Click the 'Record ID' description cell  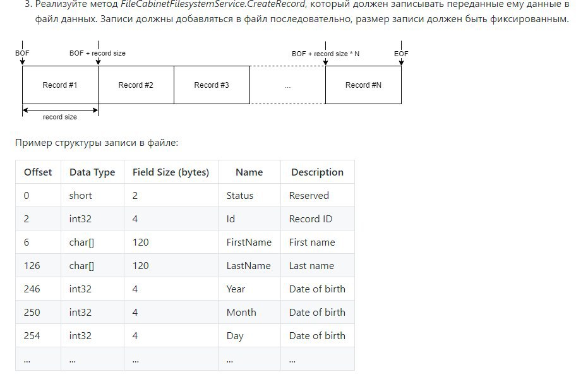317,218
